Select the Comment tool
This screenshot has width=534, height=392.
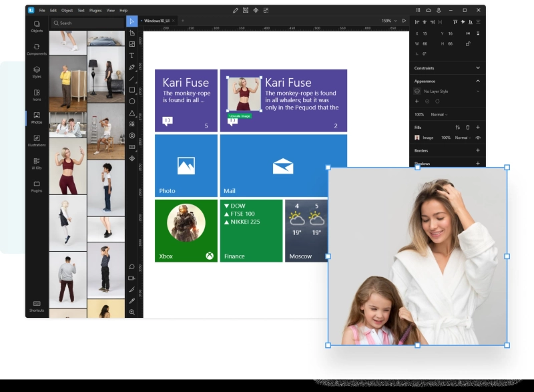[x=131, y=266]
